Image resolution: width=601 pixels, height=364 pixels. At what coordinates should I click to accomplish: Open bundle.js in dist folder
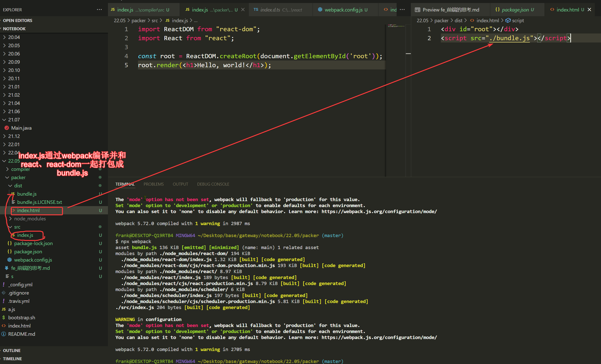[54, 194]
